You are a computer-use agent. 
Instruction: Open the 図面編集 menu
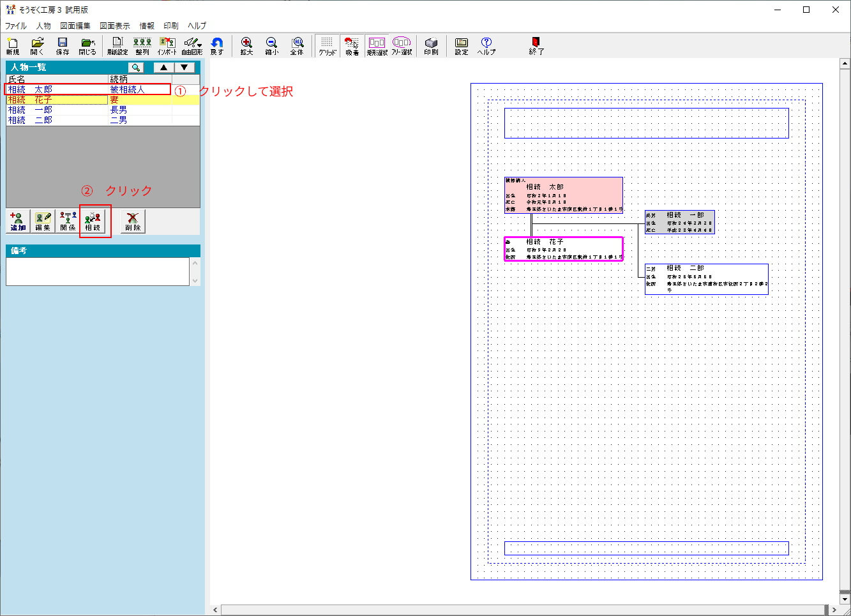coord(75,26)
